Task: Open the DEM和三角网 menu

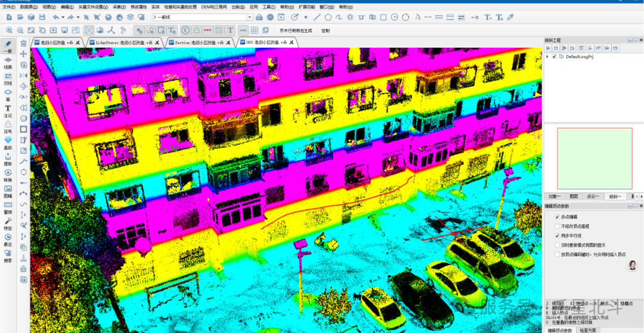Action: coord(215,7)
